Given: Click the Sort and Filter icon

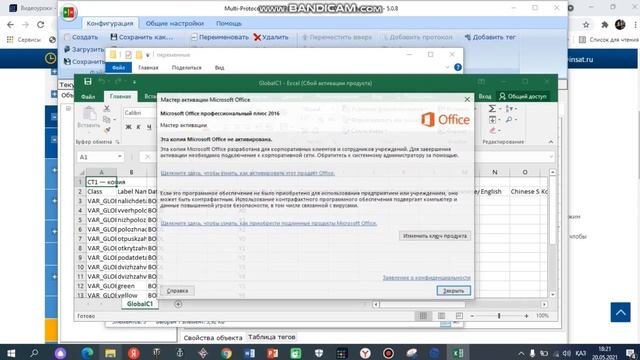Looking at the screenshot, I should pyautogui.click(x=509, y=109).
